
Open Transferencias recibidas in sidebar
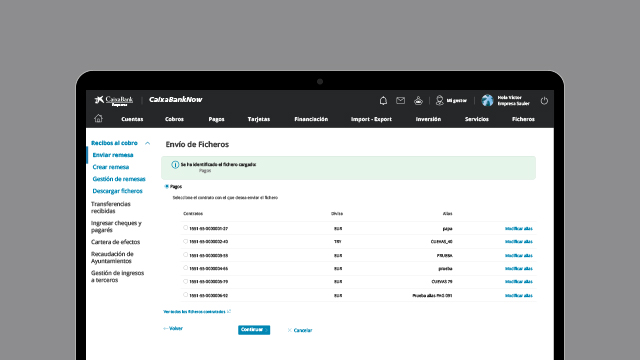click(x=111, y=207)
